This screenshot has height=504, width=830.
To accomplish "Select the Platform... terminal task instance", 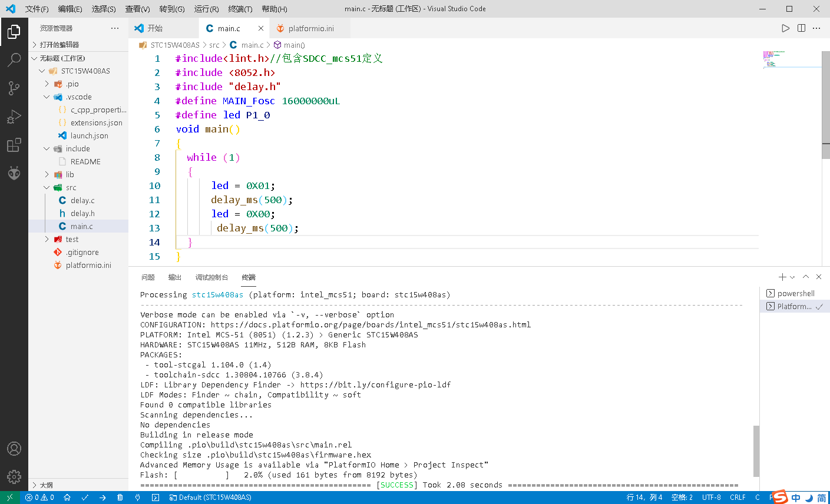I will pyautogui.click(x=795, y=306).
